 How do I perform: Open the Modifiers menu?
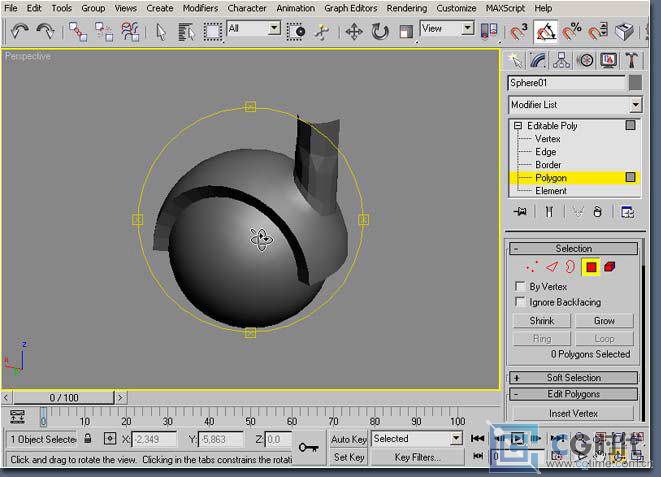click(200, 8)
